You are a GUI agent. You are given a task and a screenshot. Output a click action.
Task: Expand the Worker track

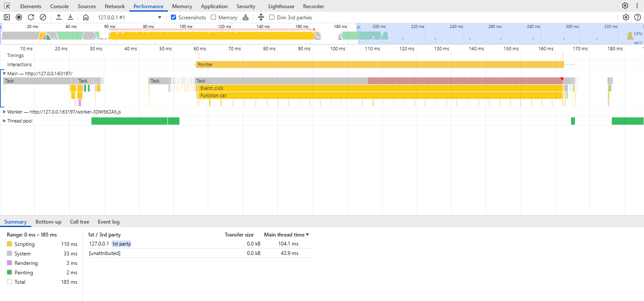[x=4, y=112]
